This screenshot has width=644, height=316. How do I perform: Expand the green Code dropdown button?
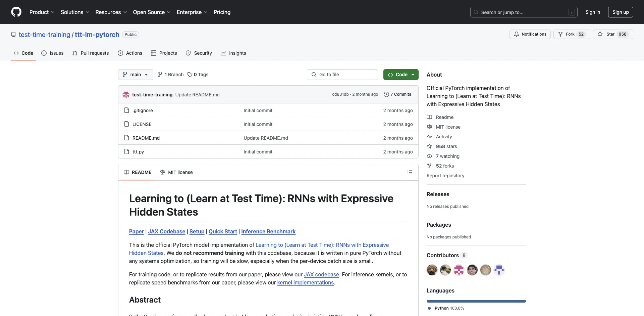(401, 75)
